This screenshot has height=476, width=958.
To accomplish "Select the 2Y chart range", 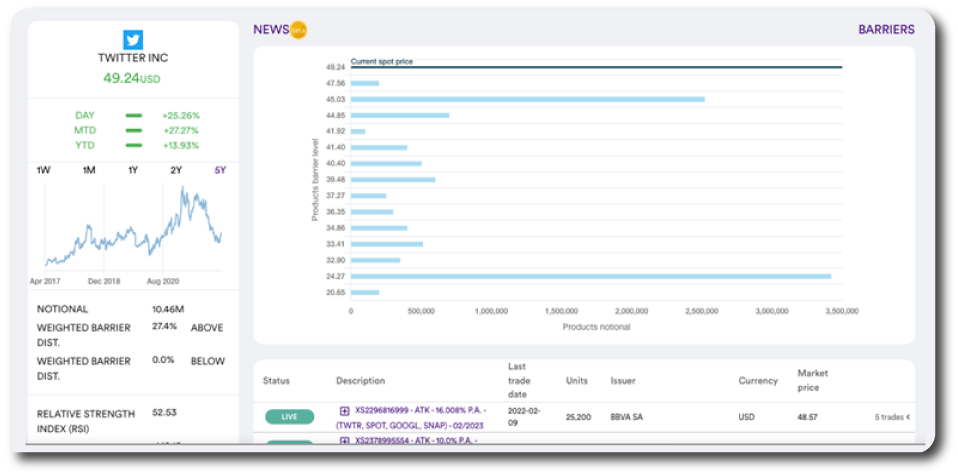I will (176, 170).
